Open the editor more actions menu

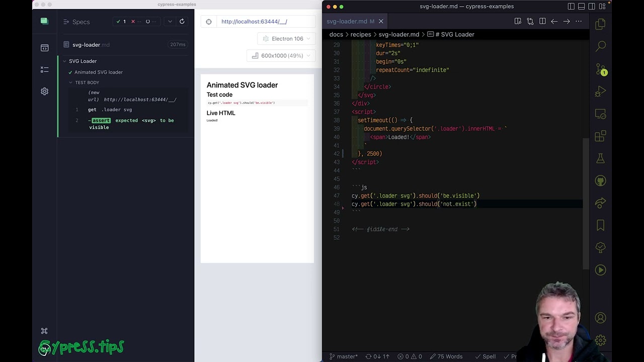click(x=579, y=21)
